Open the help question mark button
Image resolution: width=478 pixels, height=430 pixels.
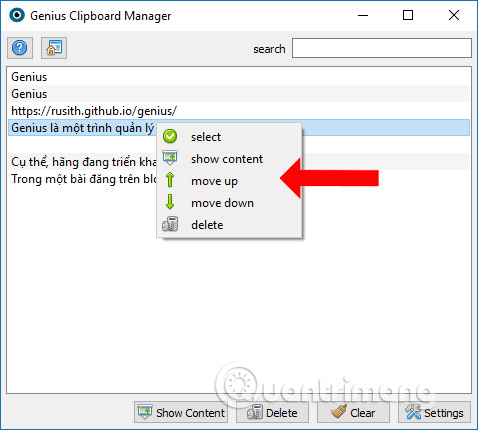click(20, 48)
